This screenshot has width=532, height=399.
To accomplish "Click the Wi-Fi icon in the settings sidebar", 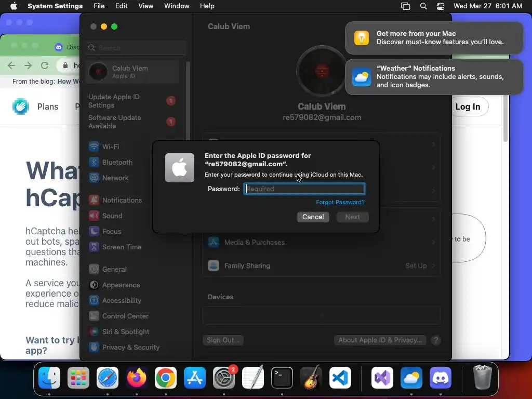I will (94, 147).
